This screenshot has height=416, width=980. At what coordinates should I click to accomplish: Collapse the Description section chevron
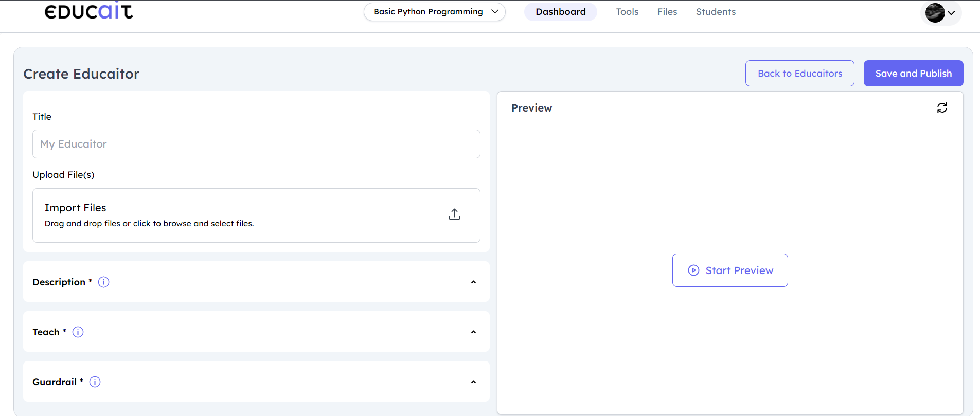[x=473, y=282]
